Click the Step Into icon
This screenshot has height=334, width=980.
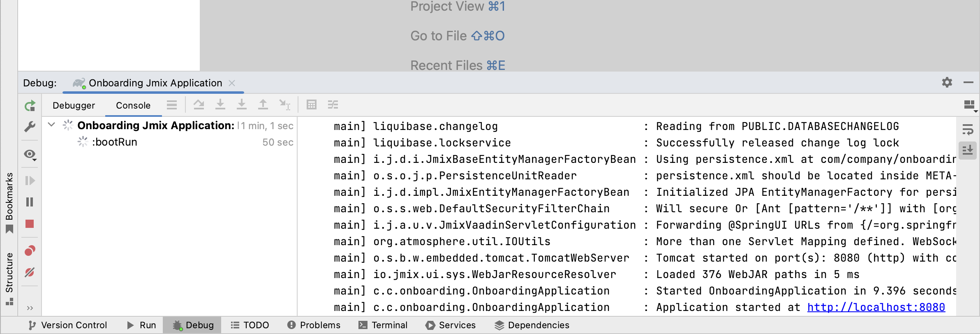tap(220, 105)
